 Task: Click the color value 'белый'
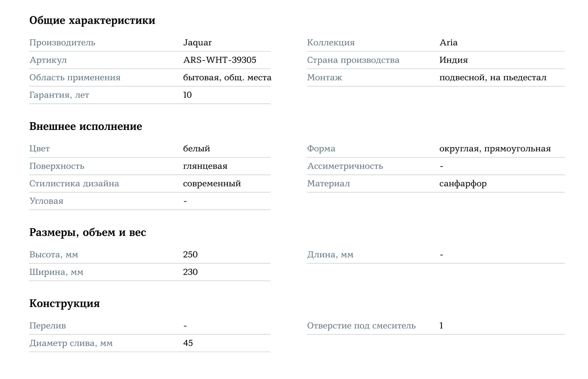(196, 149)
